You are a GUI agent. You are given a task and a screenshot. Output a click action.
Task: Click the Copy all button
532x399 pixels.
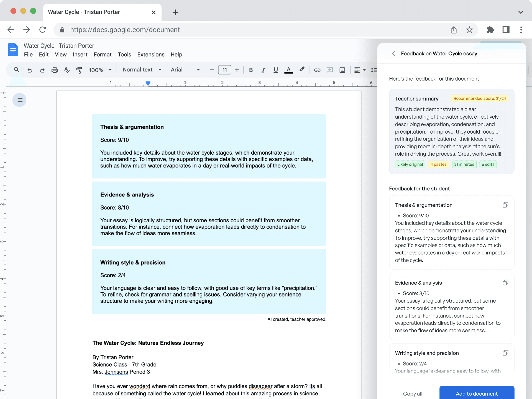click(x=413, y=394)
